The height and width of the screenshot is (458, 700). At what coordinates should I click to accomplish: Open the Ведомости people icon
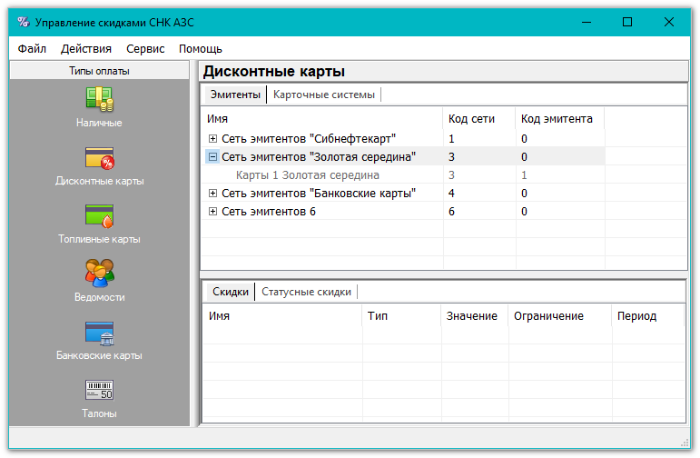point(99,272)
